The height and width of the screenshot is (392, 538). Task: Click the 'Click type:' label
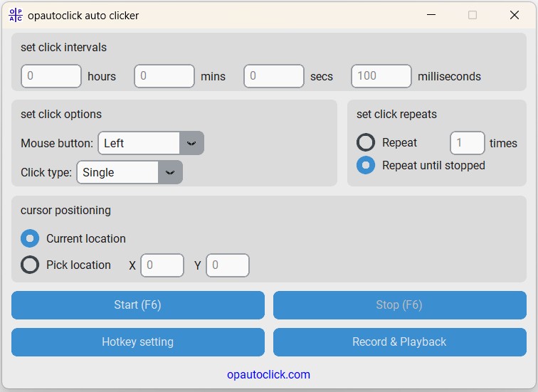coord(46,172)
